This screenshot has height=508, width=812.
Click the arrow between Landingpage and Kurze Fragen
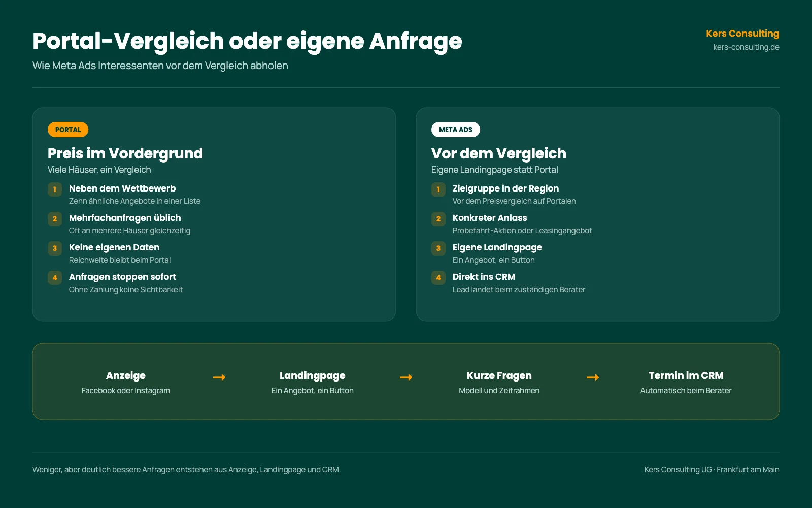pos(406,377)
